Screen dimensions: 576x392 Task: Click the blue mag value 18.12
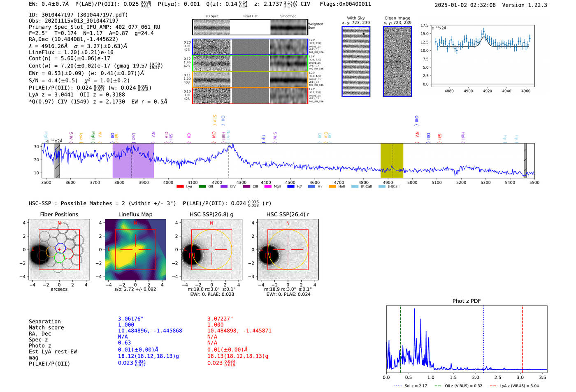coord(149,356)
